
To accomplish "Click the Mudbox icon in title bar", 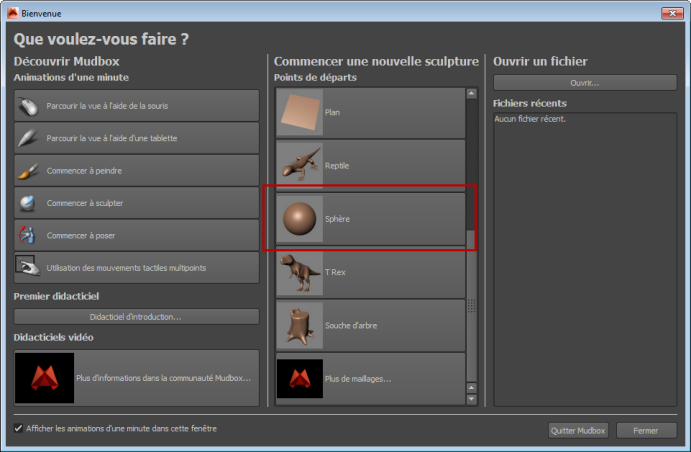I will click(12, 13).
